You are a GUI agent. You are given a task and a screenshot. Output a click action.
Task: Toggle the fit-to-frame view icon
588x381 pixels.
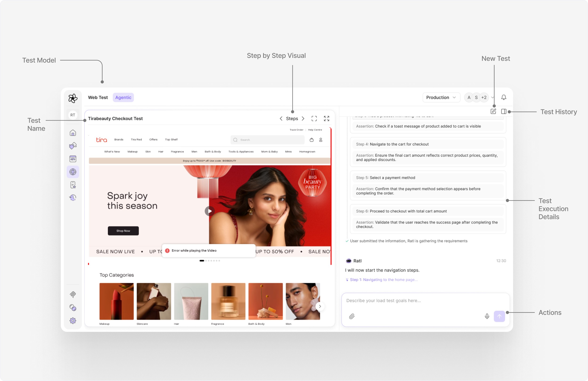point(314,118)
